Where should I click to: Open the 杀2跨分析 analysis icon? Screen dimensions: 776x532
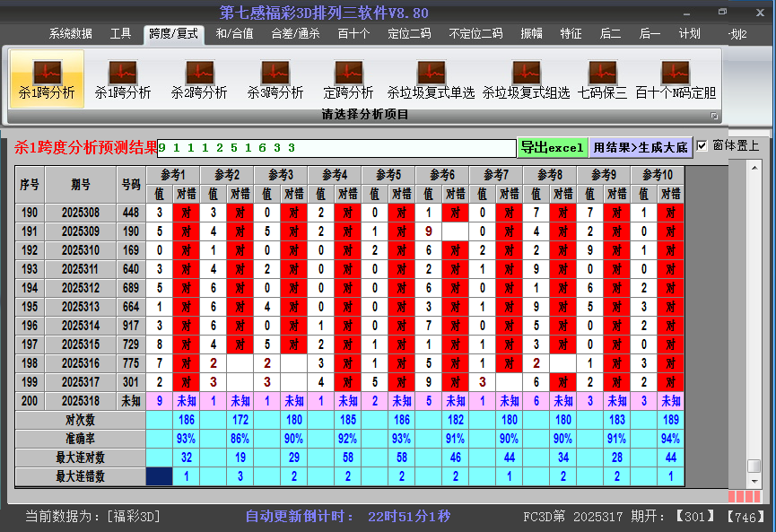(x=199, y=79)
